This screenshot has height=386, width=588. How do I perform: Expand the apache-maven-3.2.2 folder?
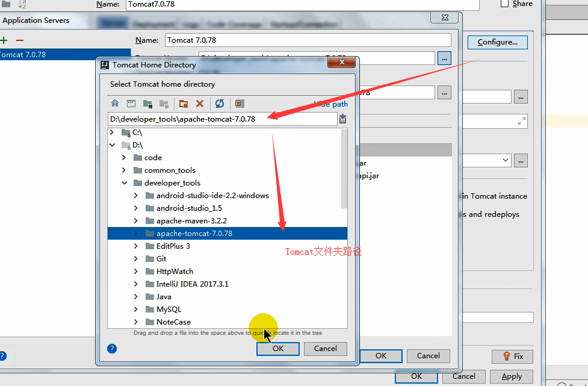136,220
